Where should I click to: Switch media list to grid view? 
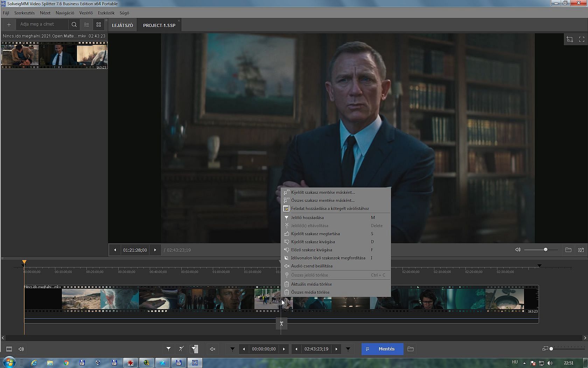(99, 25)
